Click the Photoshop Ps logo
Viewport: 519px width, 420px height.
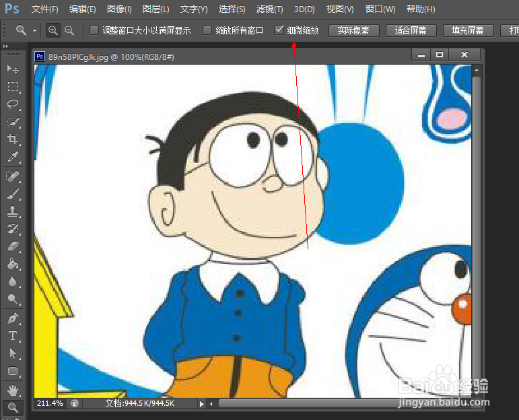point(12,9)
